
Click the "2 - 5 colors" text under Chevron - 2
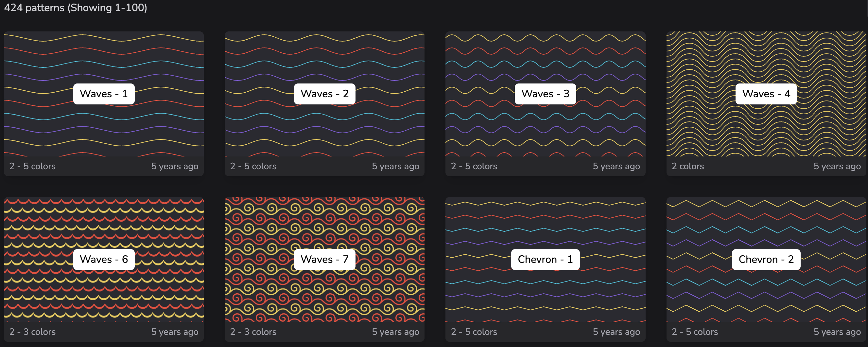tap(694, 332)
